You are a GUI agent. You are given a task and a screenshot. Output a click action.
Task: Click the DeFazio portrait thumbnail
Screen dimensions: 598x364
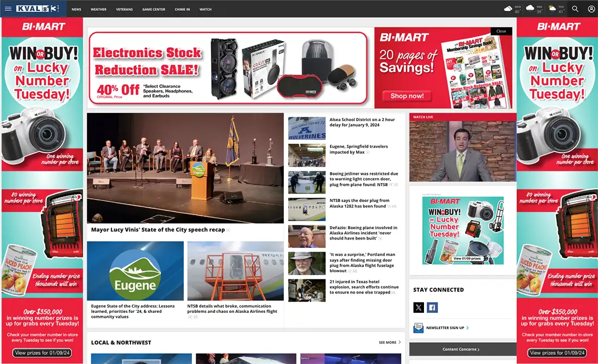coord(307,236)
